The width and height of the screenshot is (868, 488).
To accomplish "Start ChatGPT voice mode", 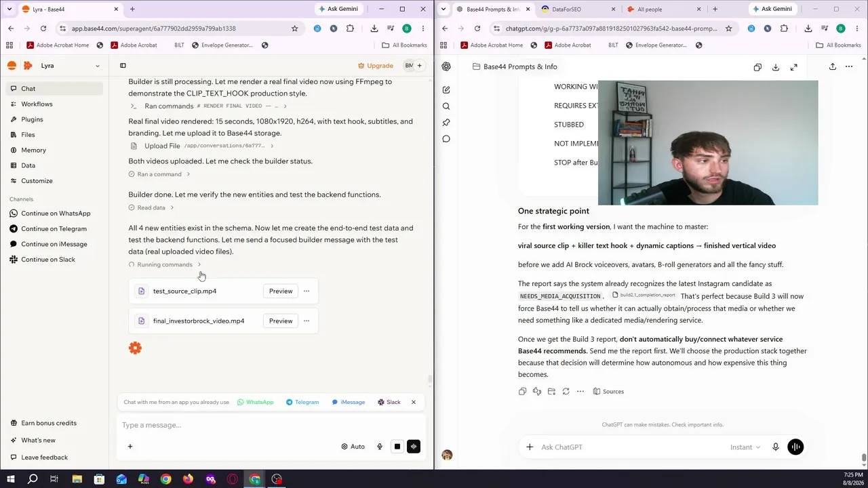I will tap(795, 447).
